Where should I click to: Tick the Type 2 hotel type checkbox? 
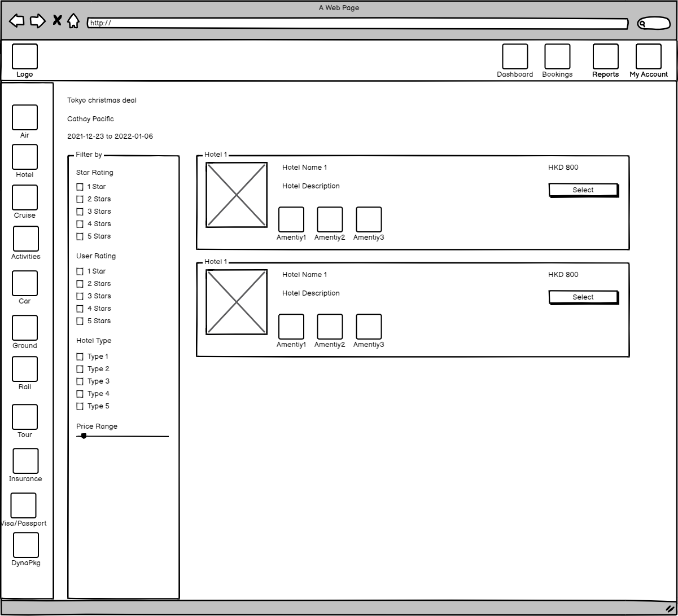click(x=80, y=369)
